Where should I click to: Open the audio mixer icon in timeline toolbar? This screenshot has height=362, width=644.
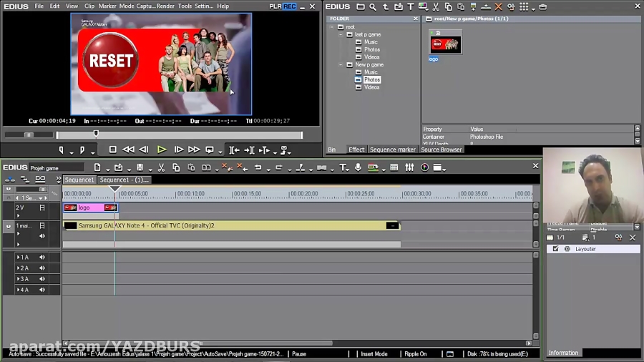pyautogui.click(x=409, y=167)
